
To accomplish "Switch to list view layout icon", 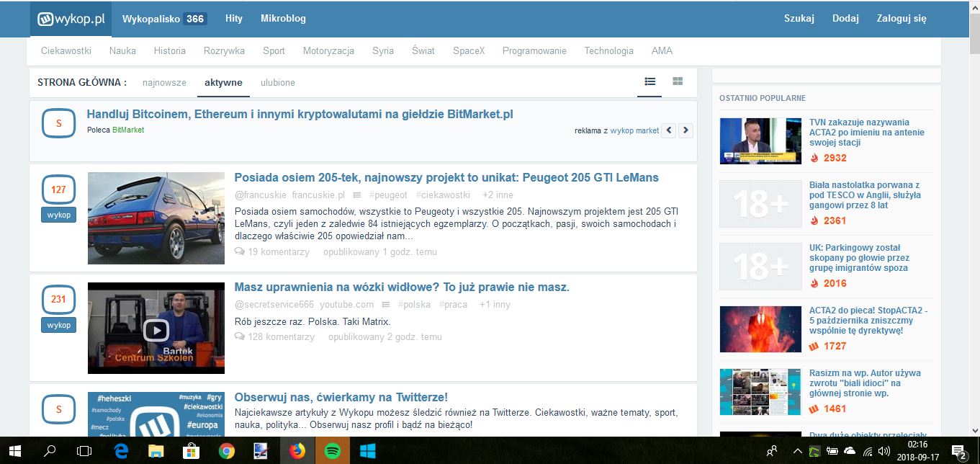I will coord(649,81).
